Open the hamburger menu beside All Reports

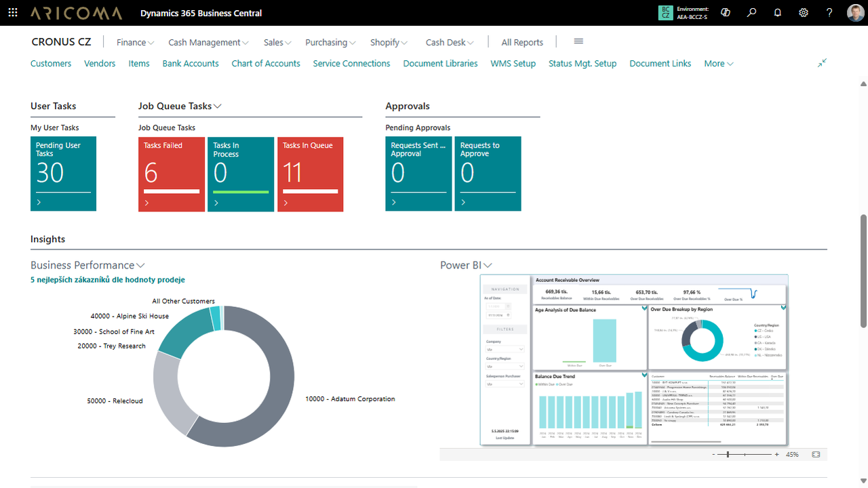(578, 41)
